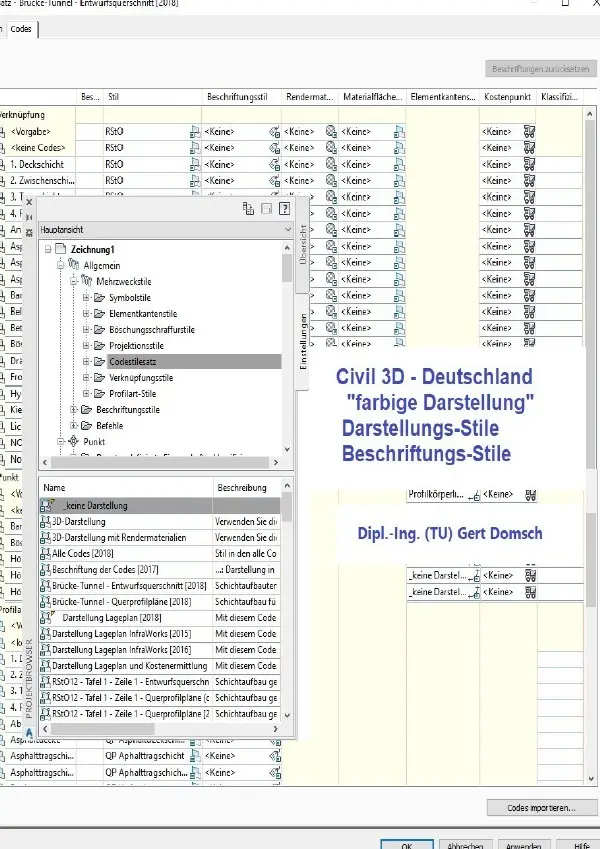The image size is (600, 849).
Task: Click the render material icon in the <keine Codes> row
Action: (x=331, y=147)
